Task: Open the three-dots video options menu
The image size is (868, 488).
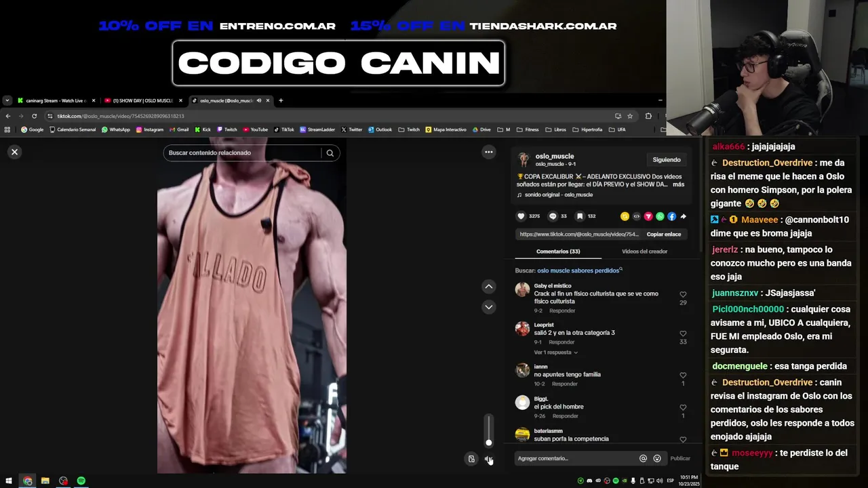Action: coord(488,152)
